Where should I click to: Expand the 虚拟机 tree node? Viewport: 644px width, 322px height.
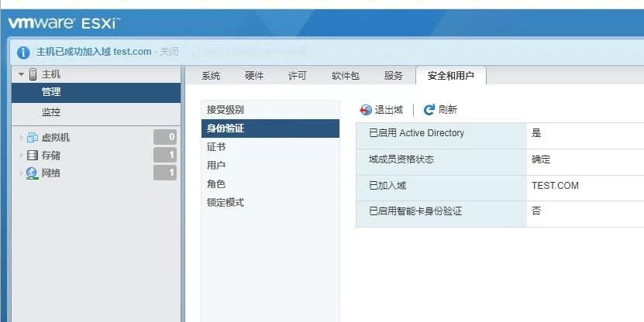pos(22,138)
